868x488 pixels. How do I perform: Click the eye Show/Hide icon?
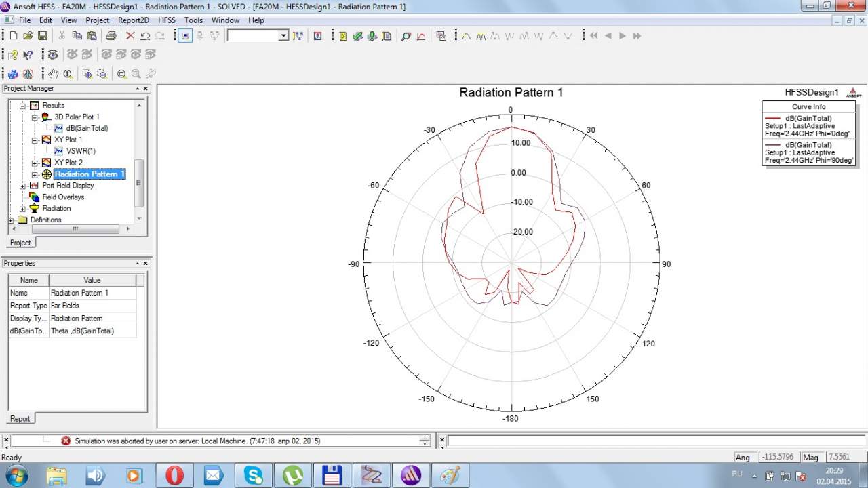(x=53, y=55)
